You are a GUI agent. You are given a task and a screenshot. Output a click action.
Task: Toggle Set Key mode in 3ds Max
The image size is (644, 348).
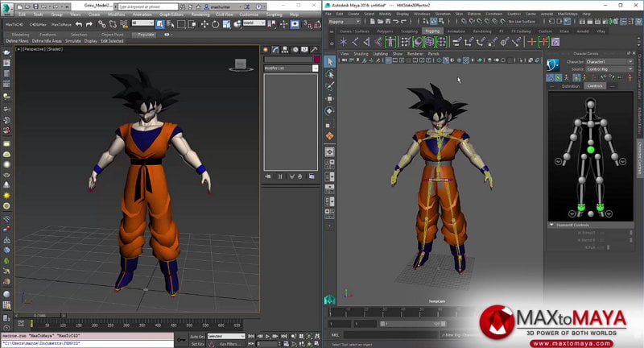197,344
